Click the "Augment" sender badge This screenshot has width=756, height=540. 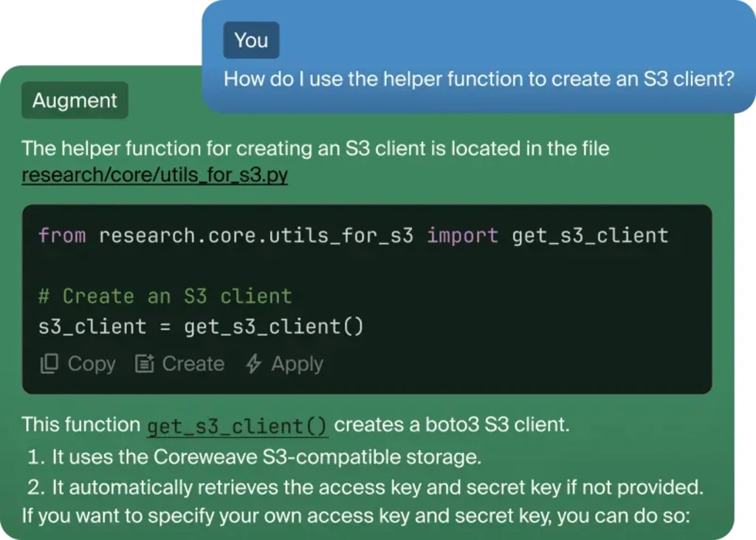tap(75, 100)
